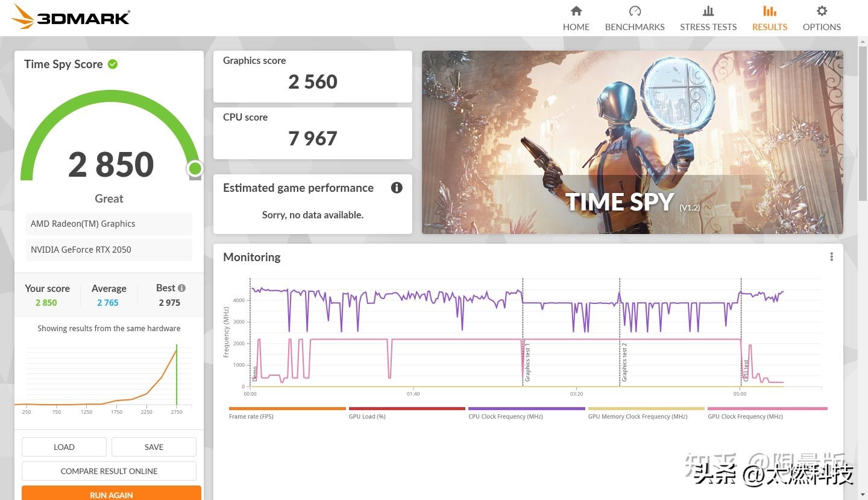
Task: Toggle the GPU Clock Frequency legend
Action: [x=767, y=413]
